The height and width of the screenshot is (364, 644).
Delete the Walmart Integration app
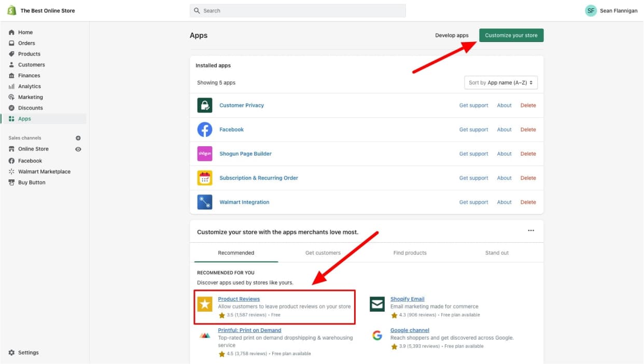click(528, 202)
